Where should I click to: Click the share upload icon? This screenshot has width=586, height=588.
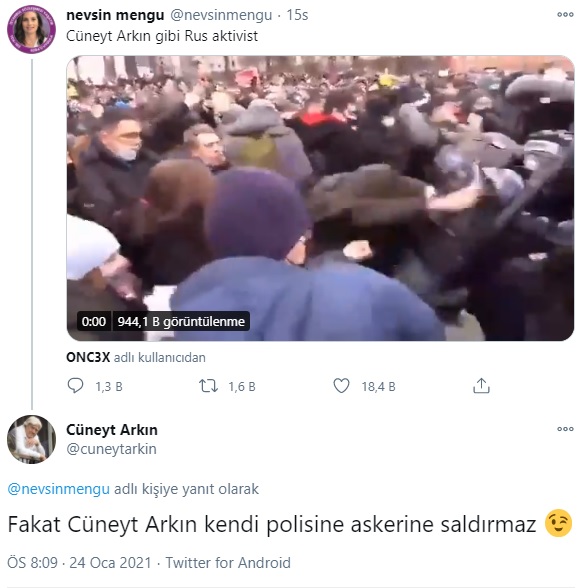(x=481, y=386)
